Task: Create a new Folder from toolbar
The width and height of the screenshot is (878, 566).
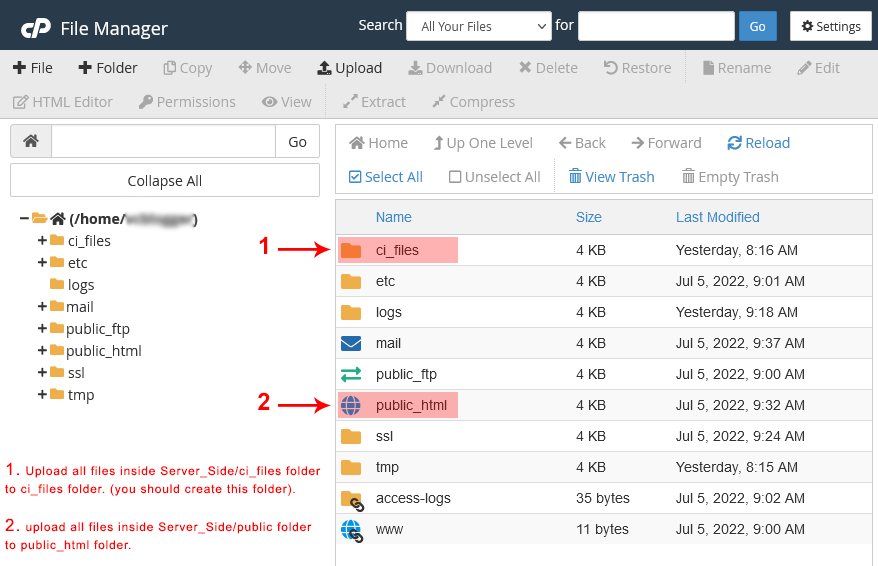Action: (106, 68)
